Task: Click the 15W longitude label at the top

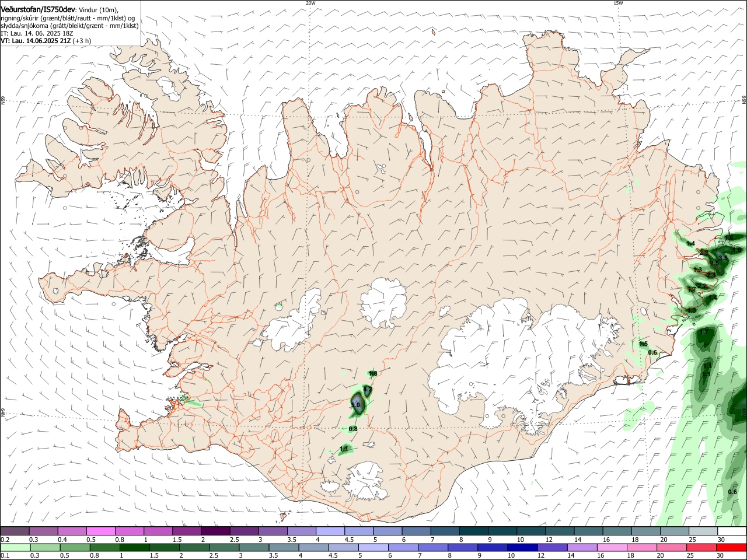Action: 618,3
